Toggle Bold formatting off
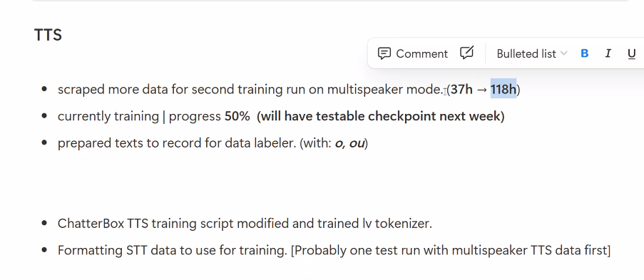This screenshot has width=644, height=280. [584, 53]
